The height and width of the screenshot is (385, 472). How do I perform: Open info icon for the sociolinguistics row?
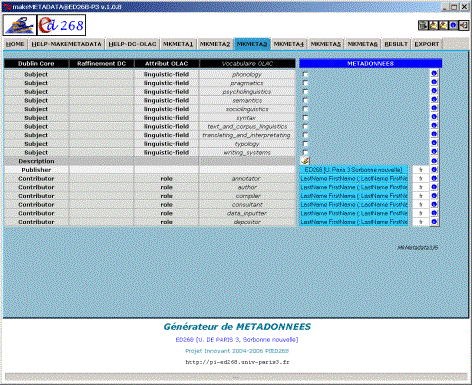[x=434, y=108]
